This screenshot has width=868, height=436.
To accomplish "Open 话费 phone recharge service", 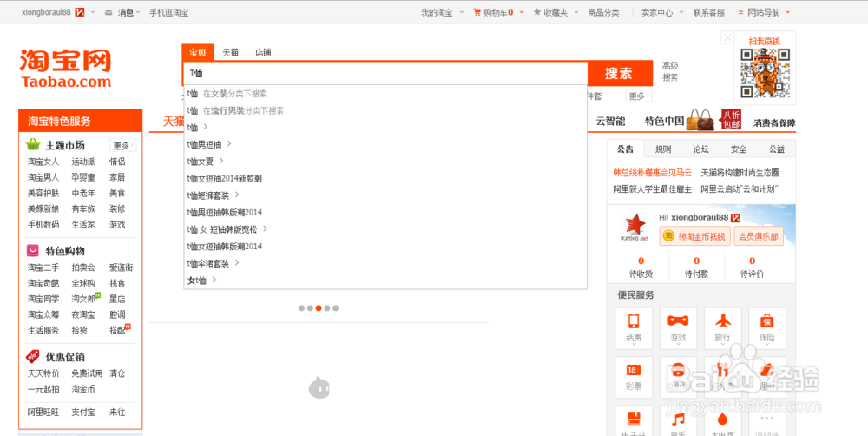I will pos(634,328).
